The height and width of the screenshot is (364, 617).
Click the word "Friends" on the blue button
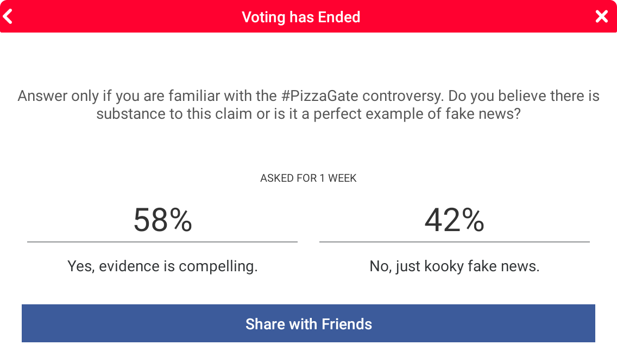tap(347, 324)
